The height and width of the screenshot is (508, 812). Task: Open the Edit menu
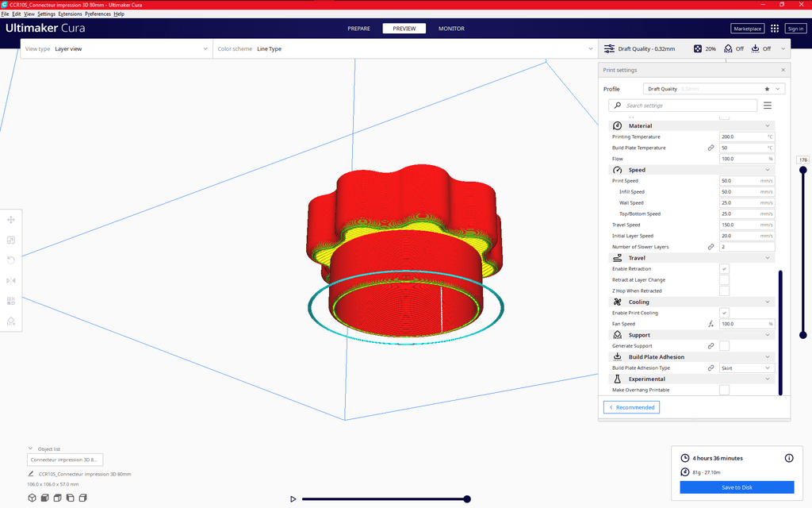[x=17, y=14]
